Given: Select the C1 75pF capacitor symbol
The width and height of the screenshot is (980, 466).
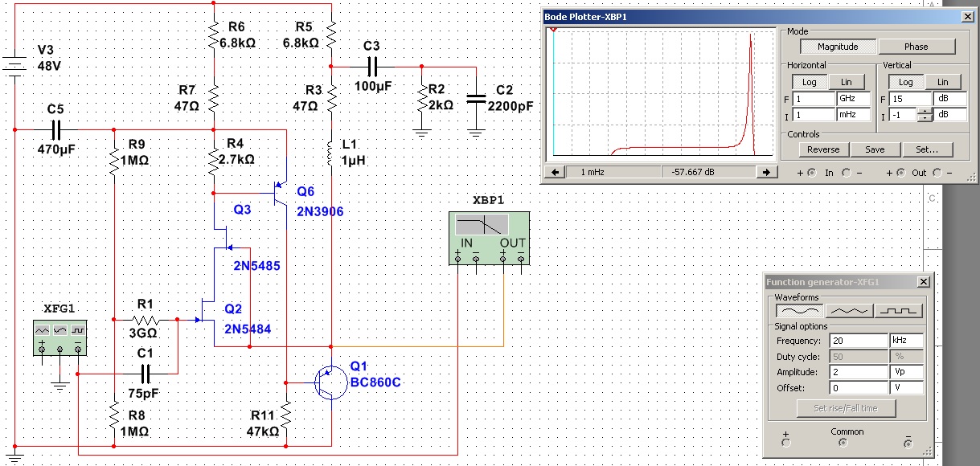Looking at the screenshot, I should (146, 374).
